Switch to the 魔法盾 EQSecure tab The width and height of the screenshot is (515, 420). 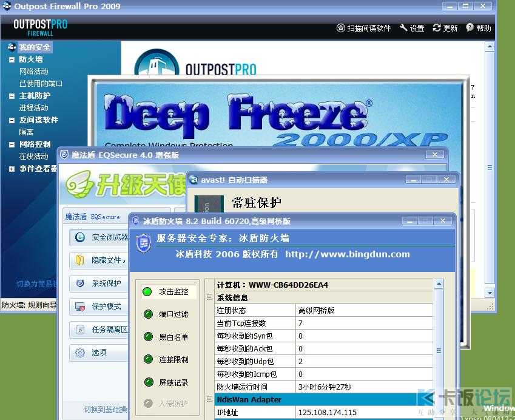[93, 217]
